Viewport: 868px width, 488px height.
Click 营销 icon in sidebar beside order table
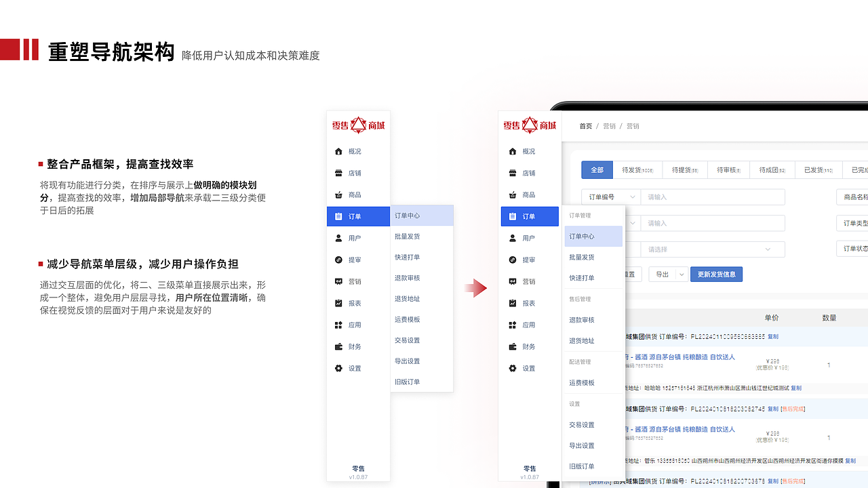(x=513, y=281)
